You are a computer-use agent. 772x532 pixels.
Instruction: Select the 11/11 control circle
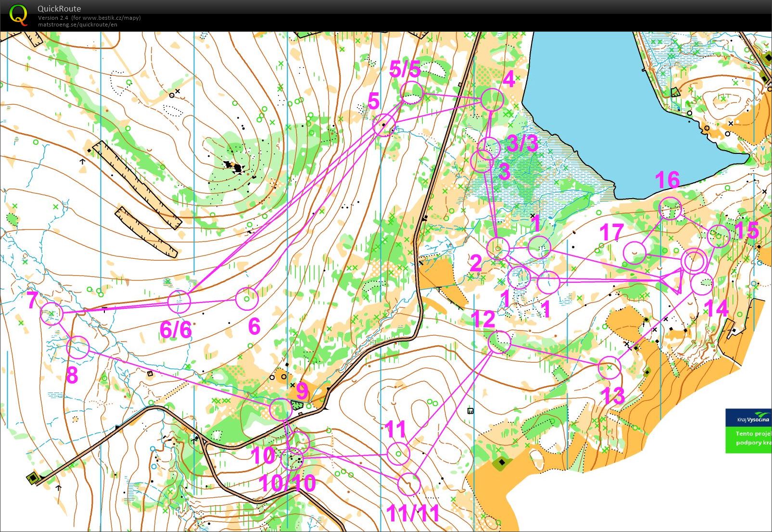[409, 484]
